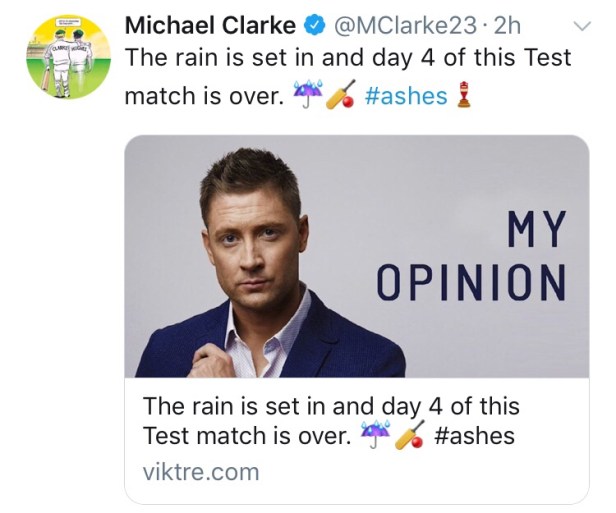Click the card title about the rain
Screen dimensions: 616x513
(x=330, y=407)
